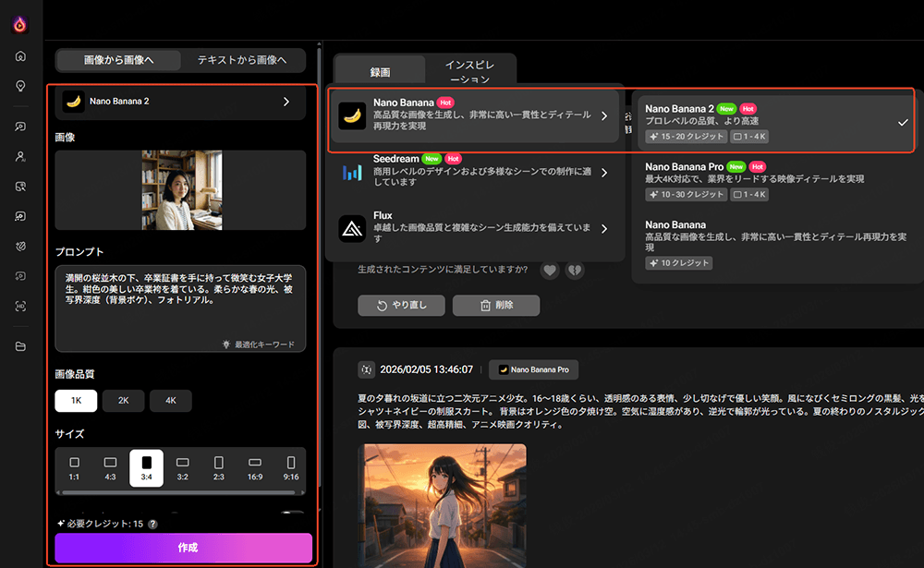Like the generated content with the heart icon

tap(550, 271)
